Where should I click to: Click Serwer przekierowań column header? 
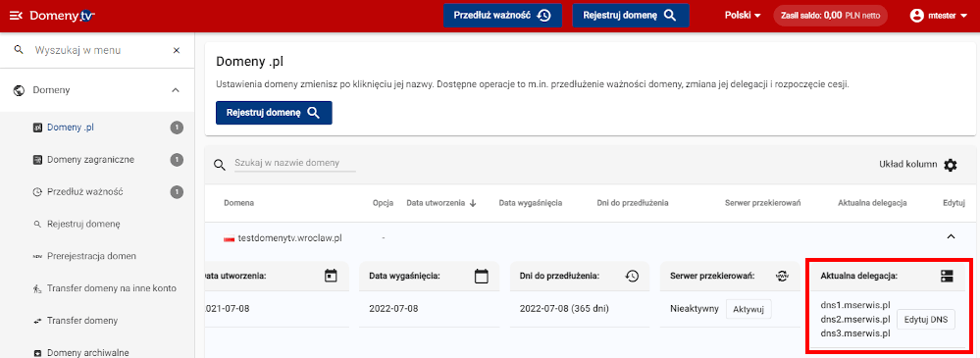click(x=762, y=203)
